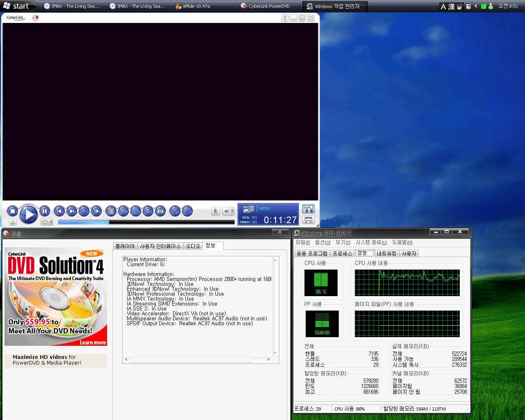Open PowerDVD configuration tools icon
The height and width of the screenshot is (420, 525).
pos(308,209)
